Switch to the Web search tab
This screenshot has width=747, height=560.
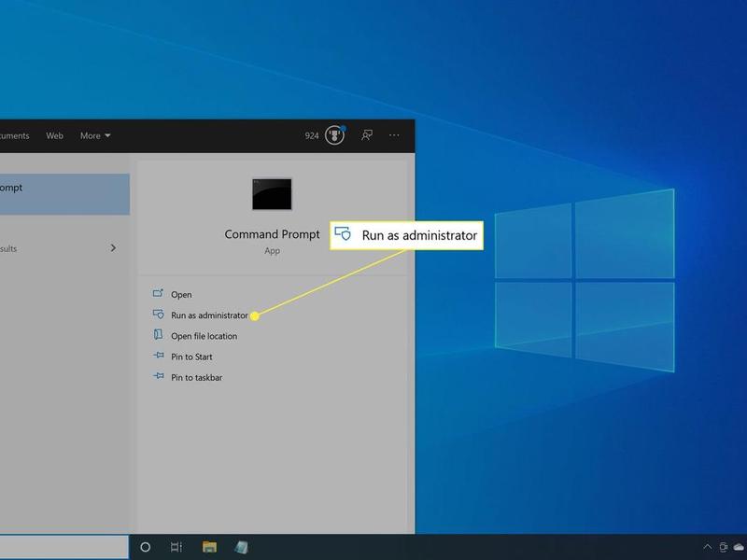pos(54,135)
